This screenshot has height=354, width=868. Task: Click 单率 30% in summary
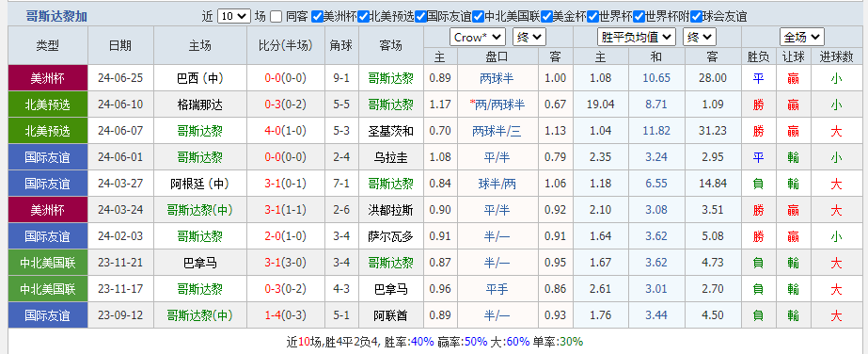pos(570,341)
